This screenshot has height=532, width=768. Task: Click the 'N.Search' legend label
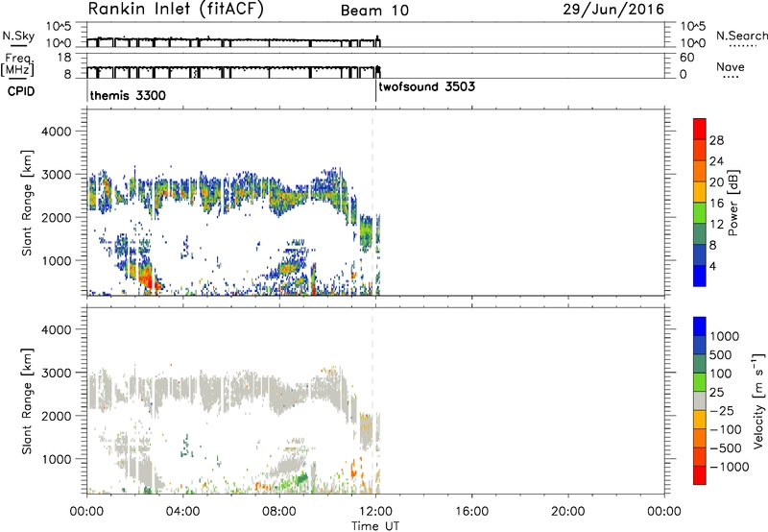click(741, 36)
